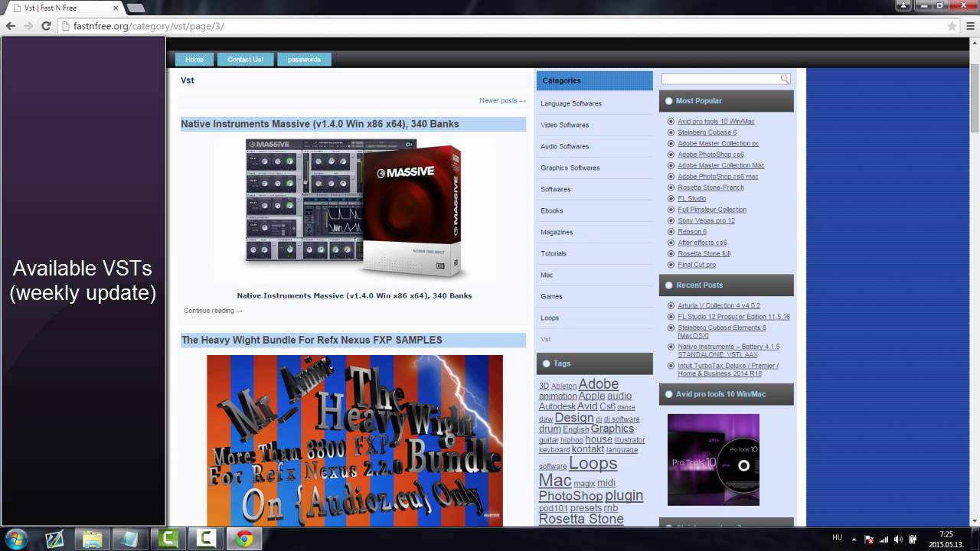Open Magazines category
The height and width of the screenshot is (551, 980).
click(x=557, y=232)
